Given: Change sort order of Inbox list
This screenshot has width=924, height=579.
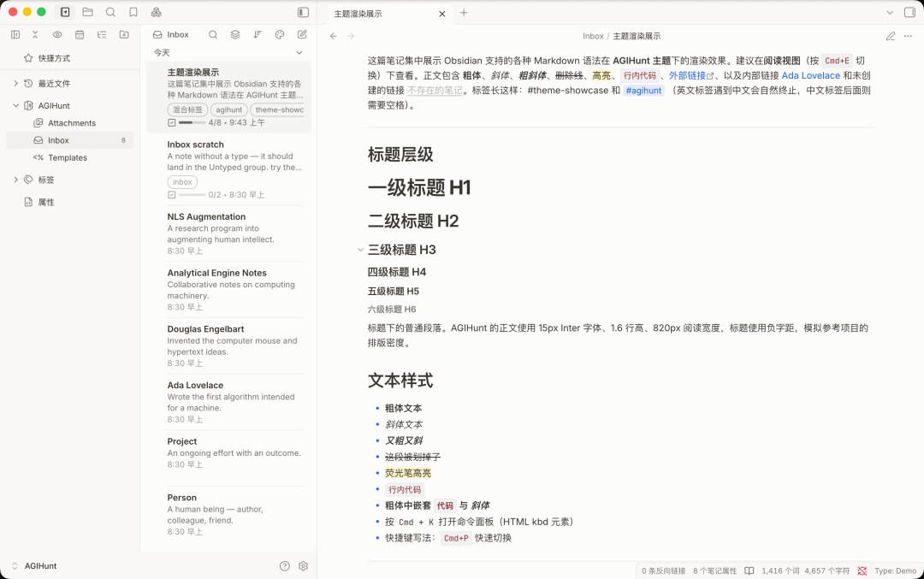Looking at the screenshot, I should (x=258, y=35).
